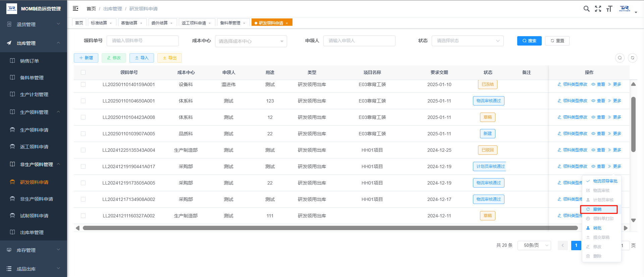The image size is (644, 277).
Task: Open the font size setting icon
Action: pos(609,9)
